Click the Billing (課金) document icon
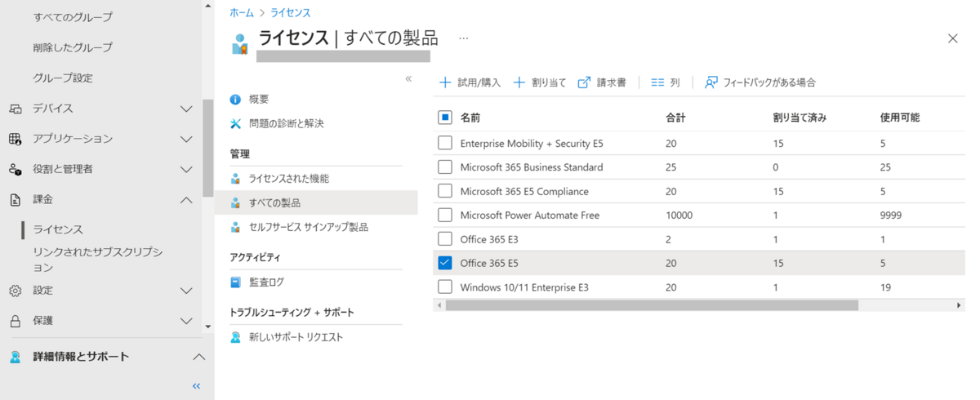 (x=15, y=199)
